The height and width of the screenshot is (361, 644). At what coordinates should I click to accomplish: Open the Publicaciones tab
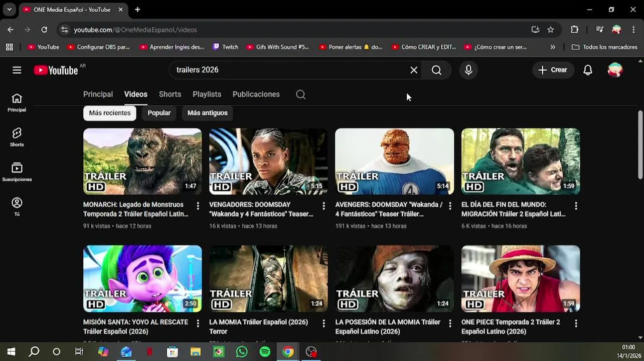point(256,94)
